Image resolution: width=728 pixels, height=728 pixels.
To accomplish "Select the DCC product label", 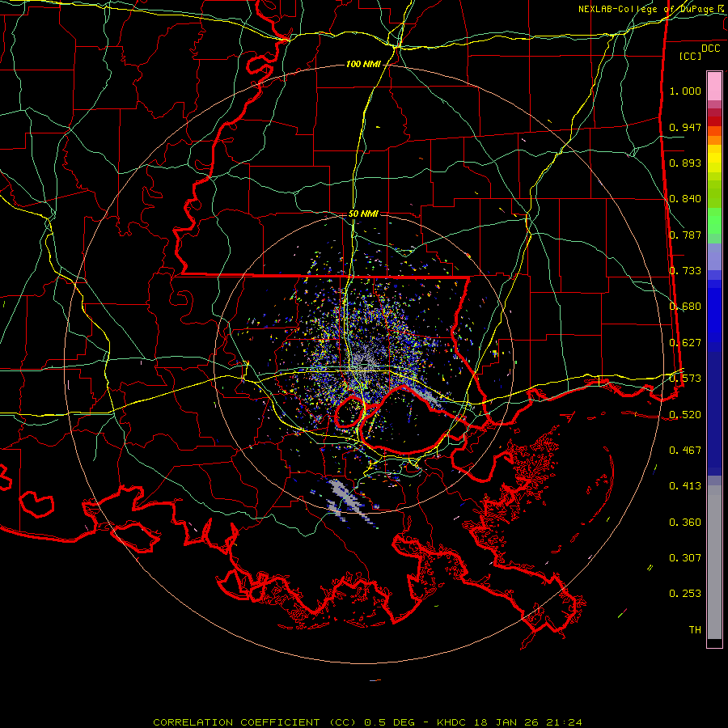I will click(710, 49).
